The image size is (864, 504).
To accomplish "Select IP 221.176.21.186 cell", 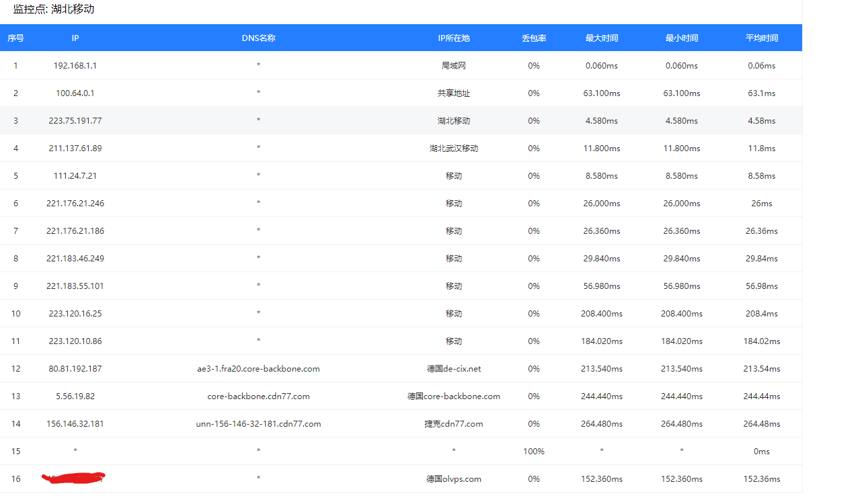I will pyautogui.click(x=75, y=231).
